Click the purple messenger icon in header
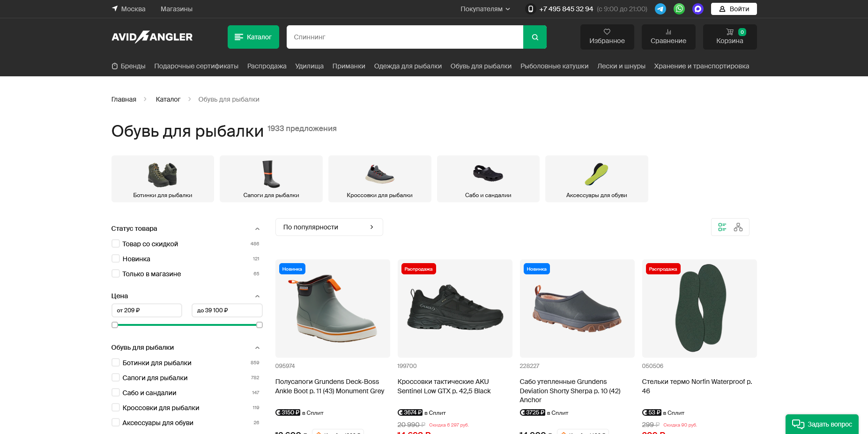 click(698, 9)
